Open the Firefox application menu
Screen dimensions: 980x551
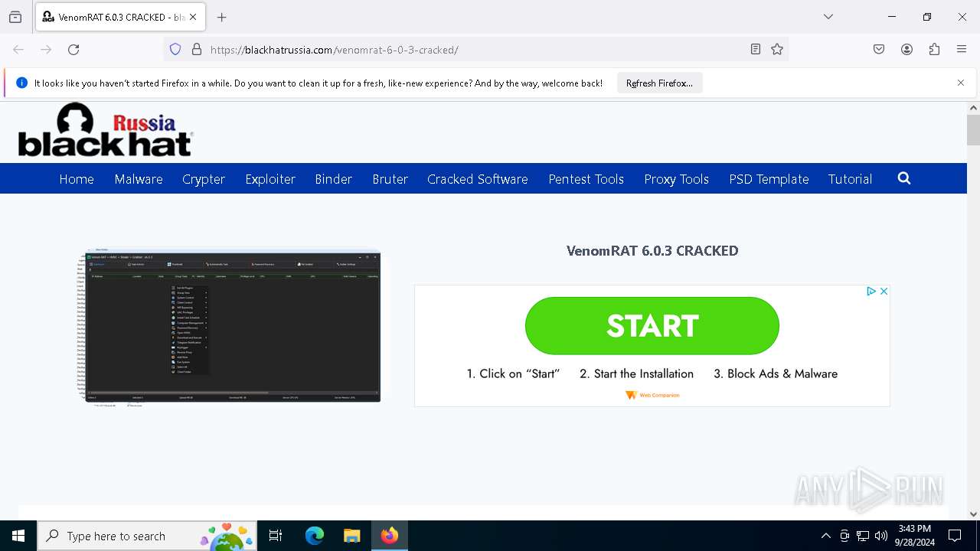point(962,50)
